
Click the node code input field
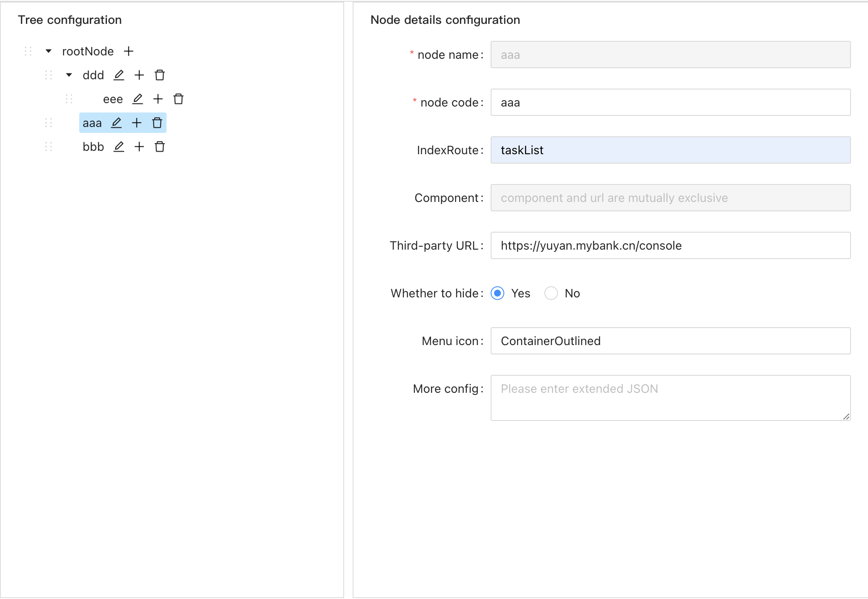(670, 103)
